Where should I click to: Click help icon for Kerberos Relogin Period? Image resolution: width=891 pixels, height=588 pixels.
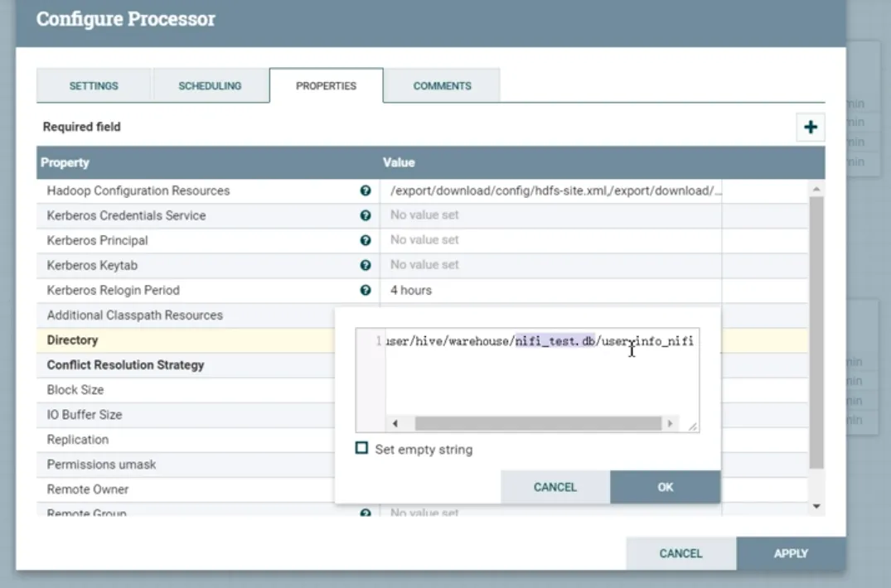coord(366,290)
